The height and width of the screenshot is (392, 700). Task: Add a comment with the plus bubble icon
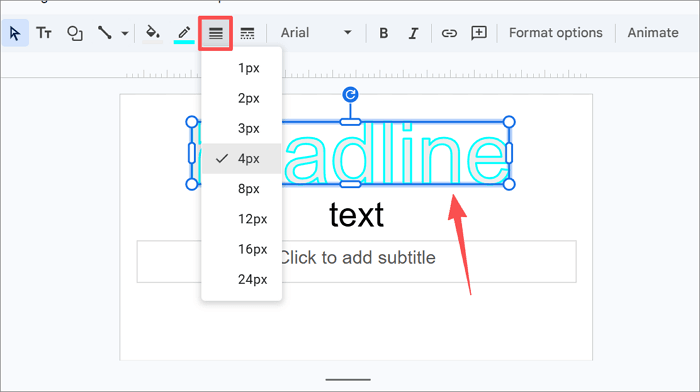pos(479,33)
